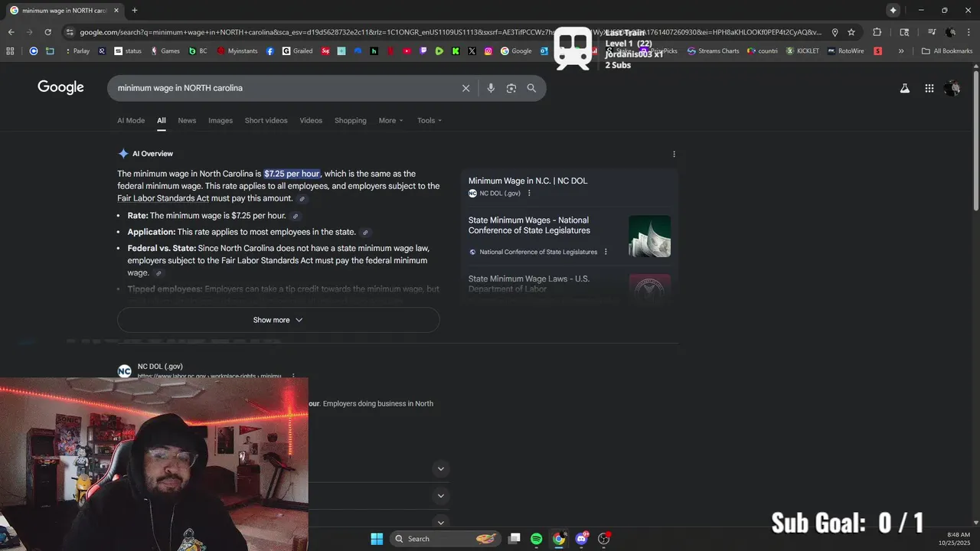The image size is (980, 551).
Task: Select the News tab
Action: 187,120
